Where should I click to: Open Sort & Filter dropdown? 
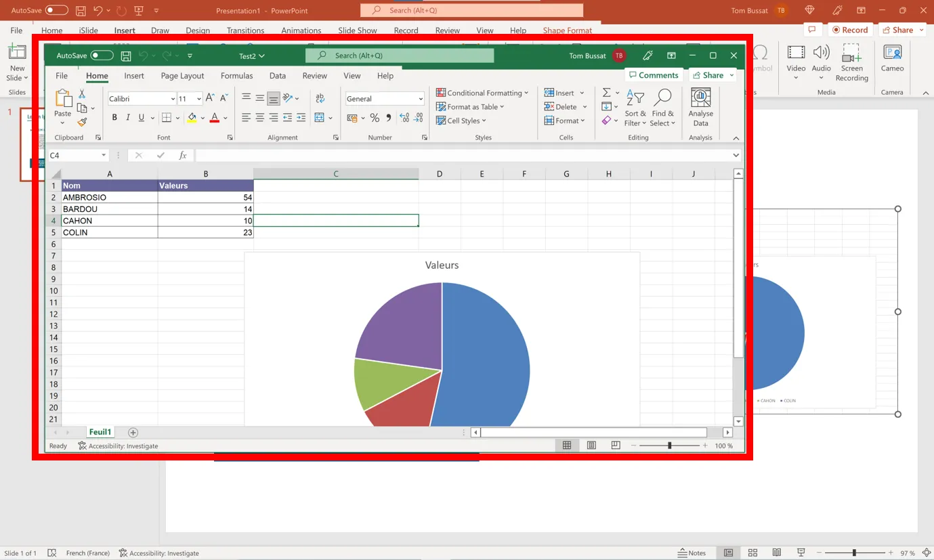[x=635, y=108]
